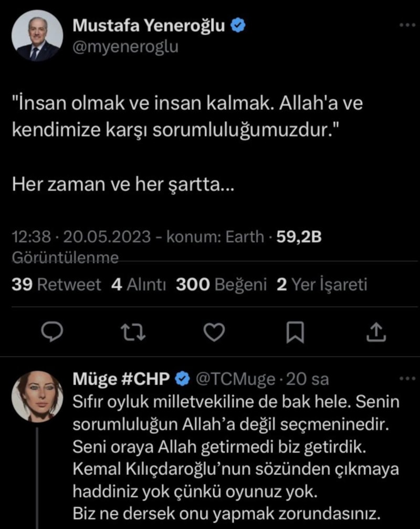Open the main tweet's three-dot more menu

(407, 26)
